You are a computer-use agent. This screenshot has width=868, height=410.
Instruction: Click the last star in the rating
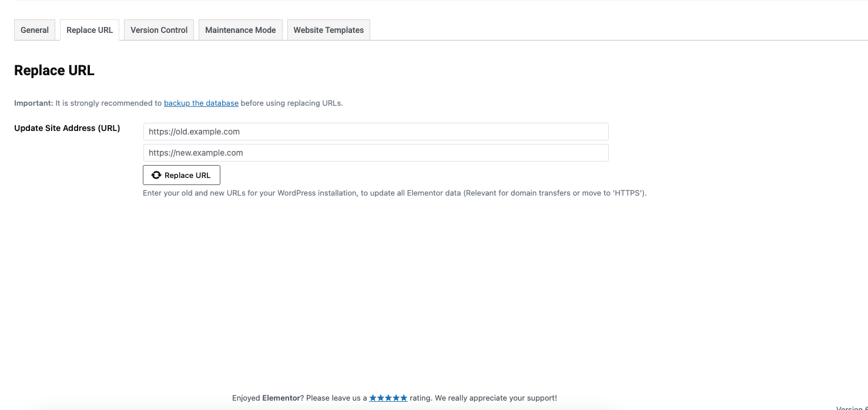[x=404, y=398]
